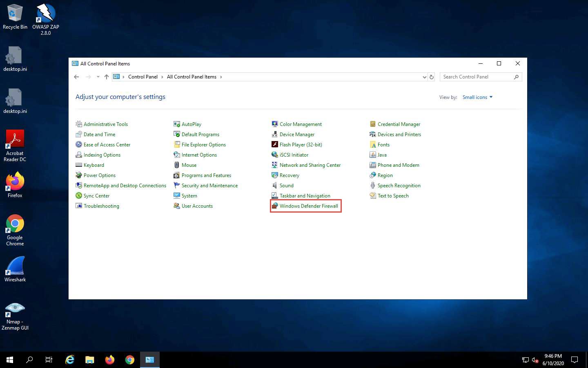Click the Flash Player icon
The image size is (588, 368).
pyautogui.click(x=275, y=144)
